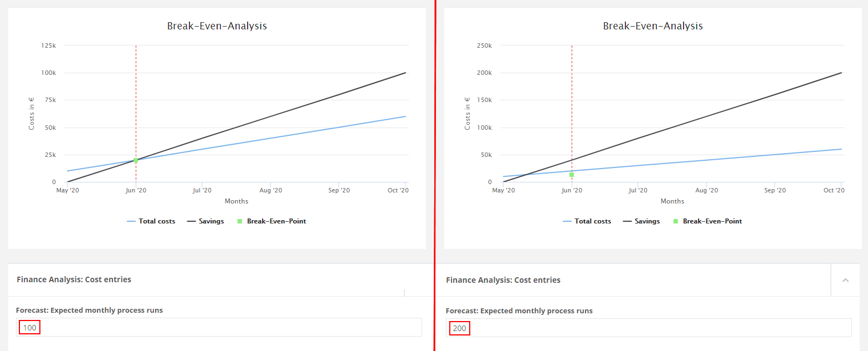Click the left chart's Break-Even-Analysis title
Viewport: 868px width, 351px height.
click(217, 26)
